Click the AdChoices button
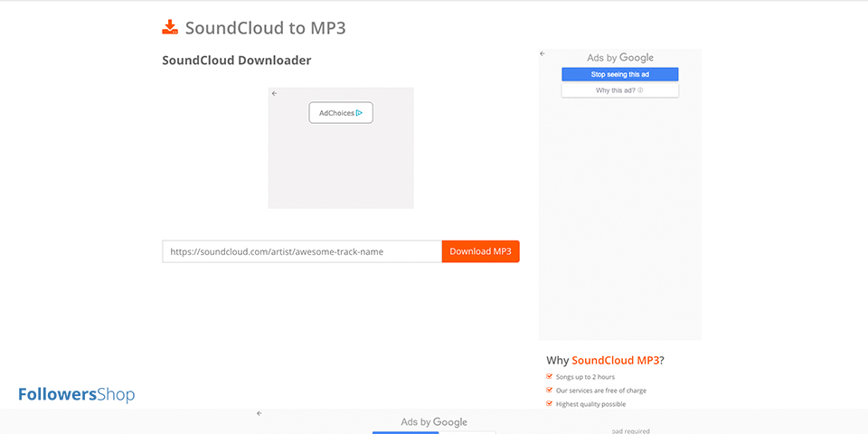868x434 pixels. click(341, 113)
